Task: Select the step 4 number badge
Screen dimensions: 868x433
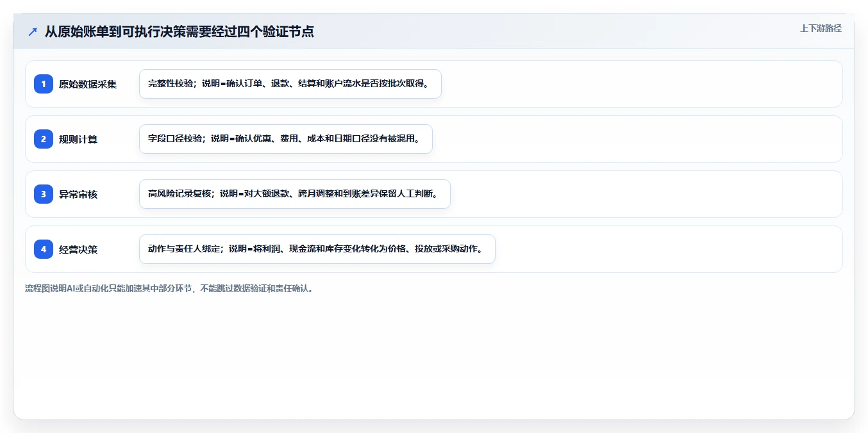Action: [44, 249]
